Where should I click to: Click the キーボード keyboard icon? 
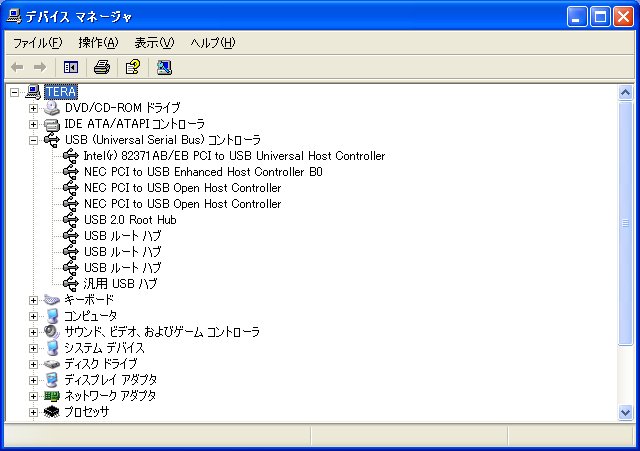pos(52,300)
